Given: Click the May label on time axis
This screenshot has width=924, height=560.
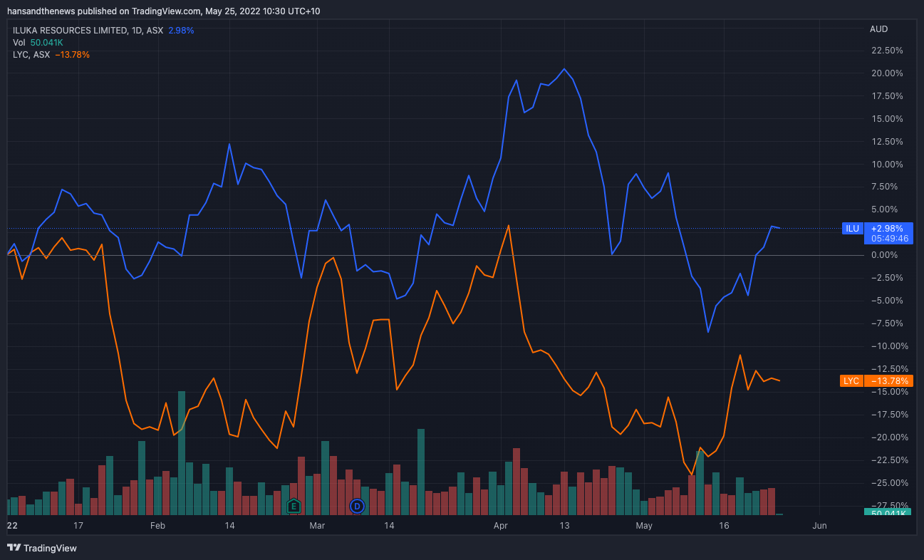Looking at the screenshot, I should coord(644,526).
